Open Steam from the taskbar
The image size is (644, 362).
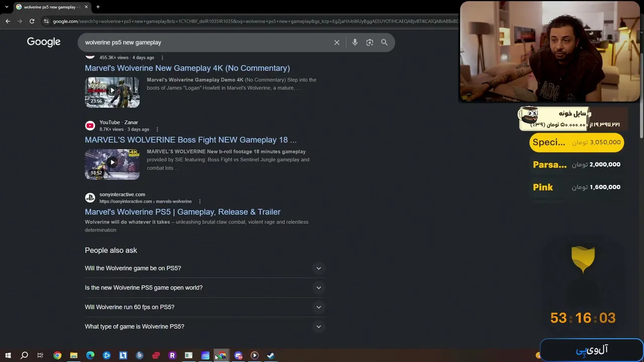tap(271, 355)
